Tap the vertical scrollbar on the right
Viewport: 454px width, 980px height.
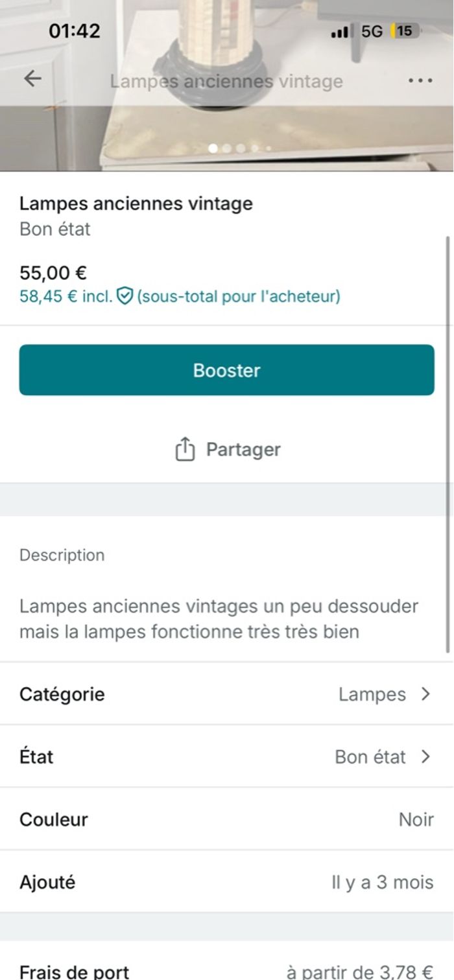447,441
